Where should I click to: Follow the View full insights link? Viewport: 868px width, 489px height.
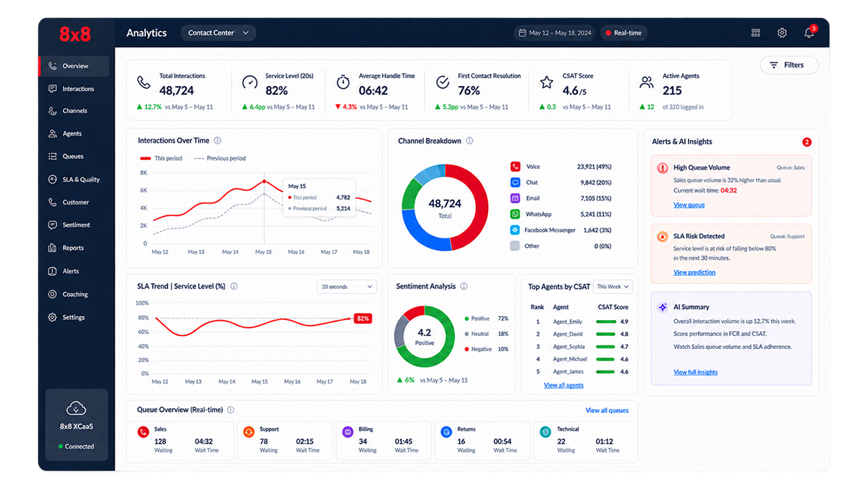[696, 372]
